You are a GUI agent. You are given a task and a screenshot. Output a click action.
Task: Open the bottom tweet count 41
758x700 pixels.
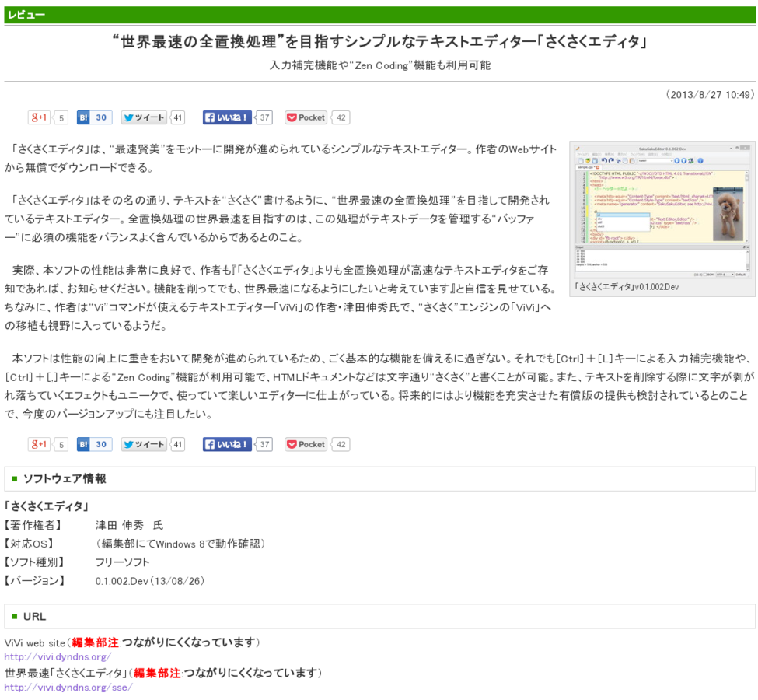pos(178,445)
